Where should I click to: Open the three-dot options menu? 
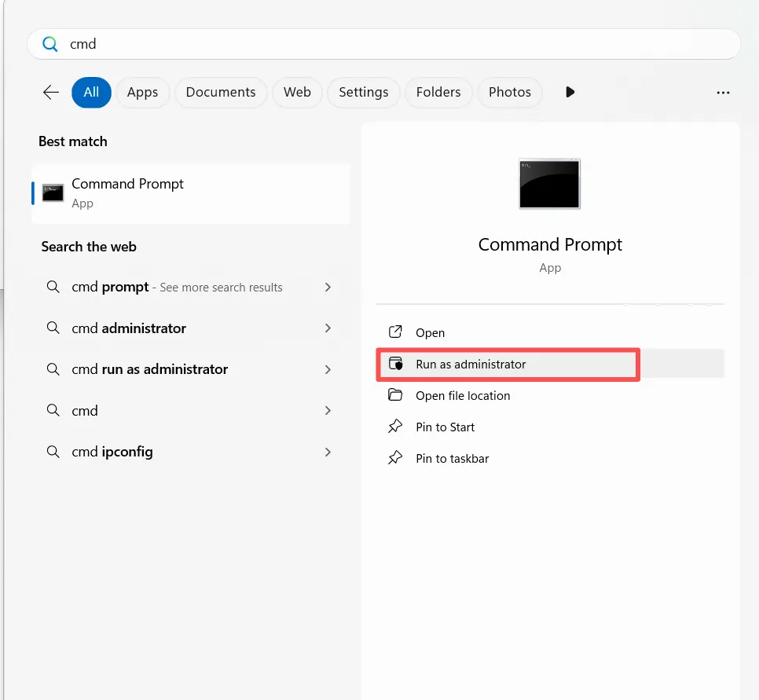pyautogui.click(x=723, y=92)
